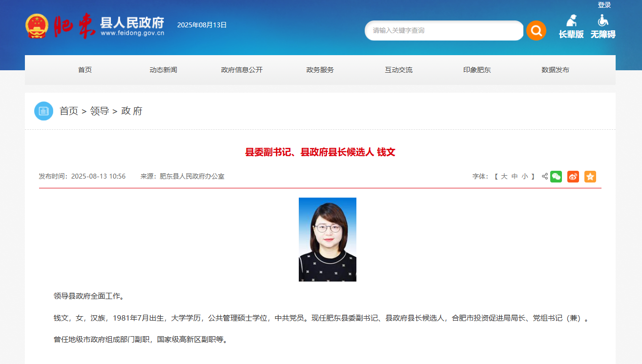
Task: Click the 领导 breadcrumb link
Action: point(100,111)
